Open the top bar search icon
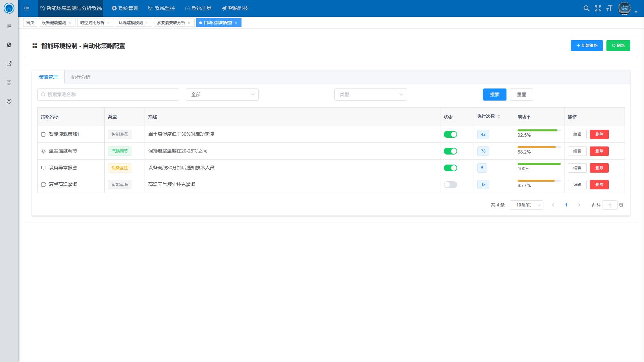The image size is (644, 362). 586,8
